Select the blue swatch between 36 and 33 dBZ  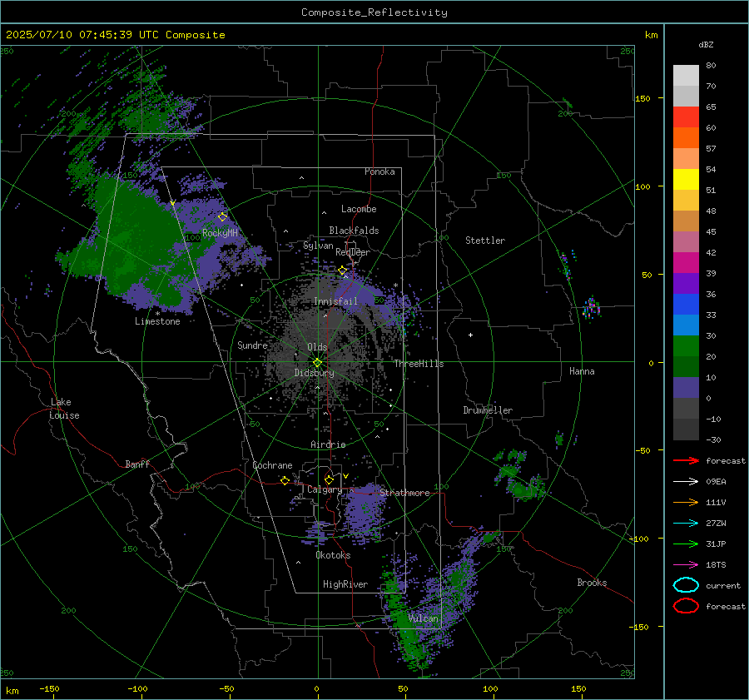click(686, 305)
